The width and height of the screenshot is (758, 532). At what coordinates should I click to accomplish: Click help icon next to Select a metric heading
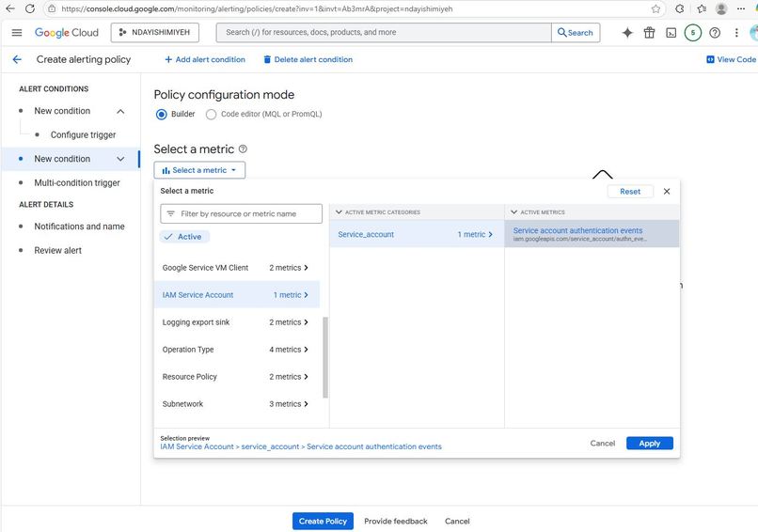point(243,149)
